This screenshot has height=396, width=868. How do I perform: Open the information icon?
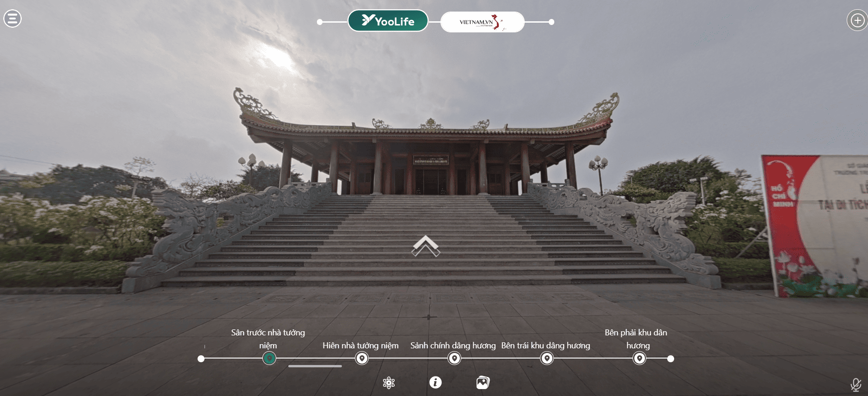435,382
